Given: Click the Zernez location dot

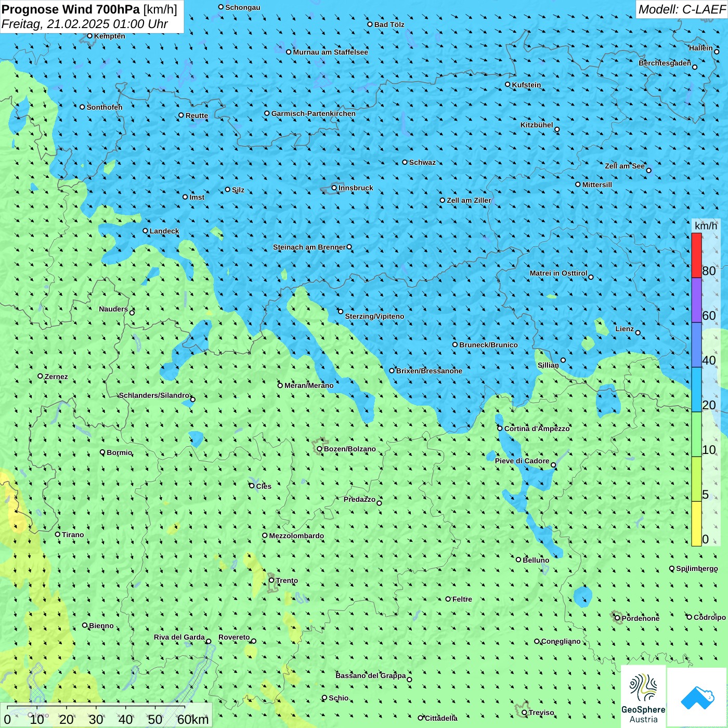Looking at the screenshot, I should (40, 376).
